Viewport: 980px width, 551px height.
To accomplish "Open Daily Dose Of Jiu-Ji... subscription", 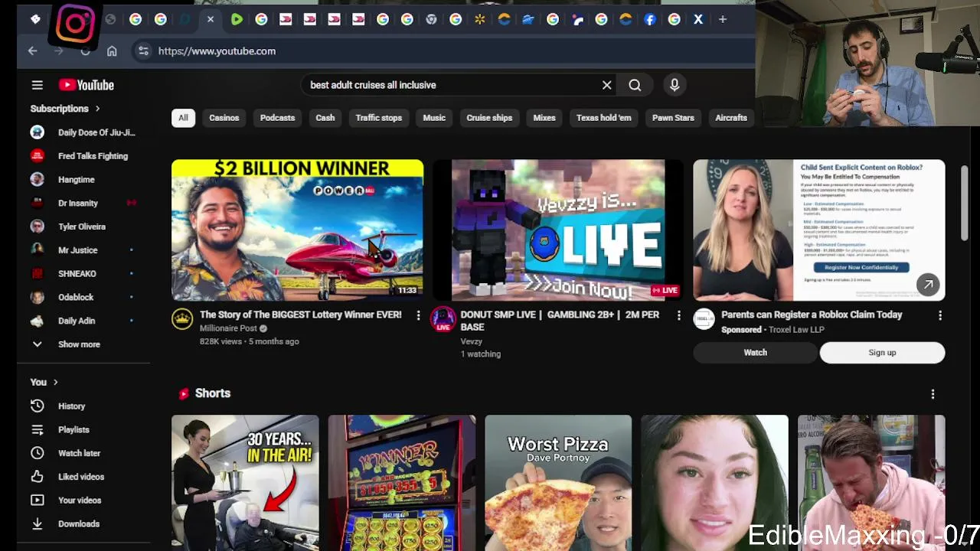I will [x=83, y=132].
